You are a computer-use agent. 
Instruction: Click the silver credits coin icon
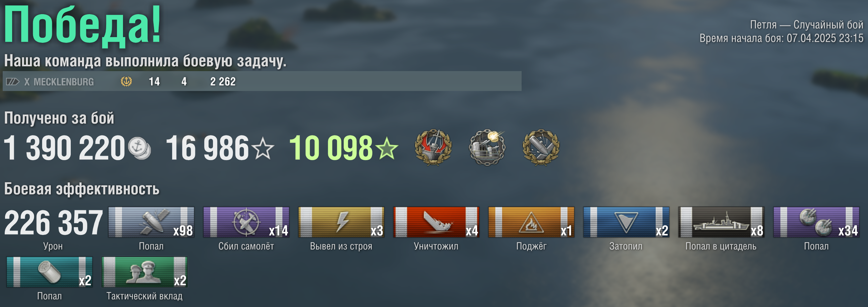tap(139, 148)
